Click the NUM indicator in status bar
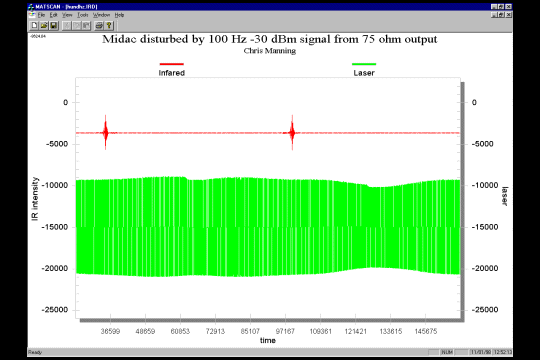Viewport: 540px width, 360px height. (447, 352)
